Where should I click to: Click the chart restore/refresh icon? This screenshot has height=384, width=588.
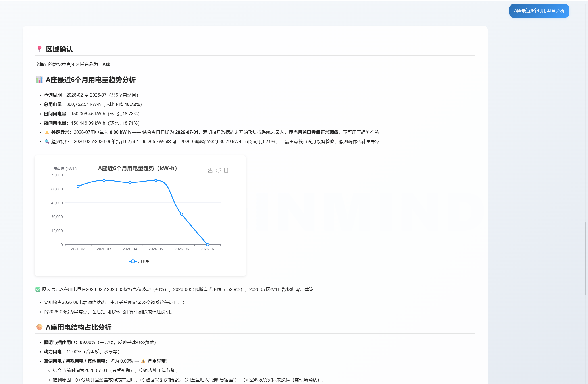[x=218, y=170]
